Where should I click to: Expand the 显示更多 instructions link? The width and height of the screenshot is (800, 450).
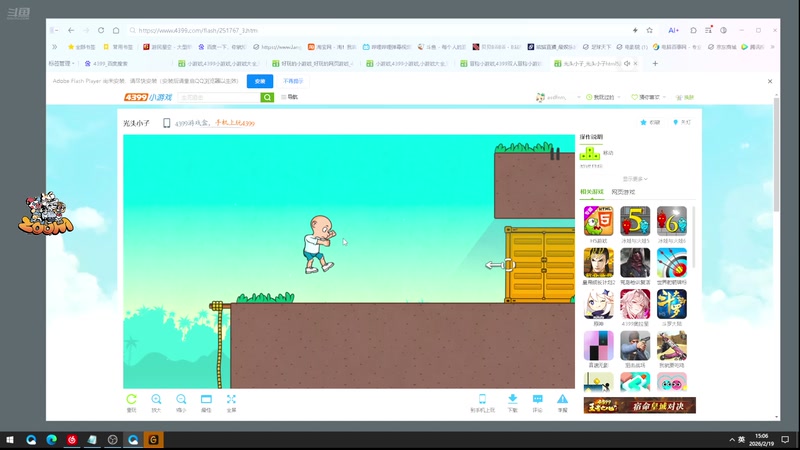click(635, 179)
